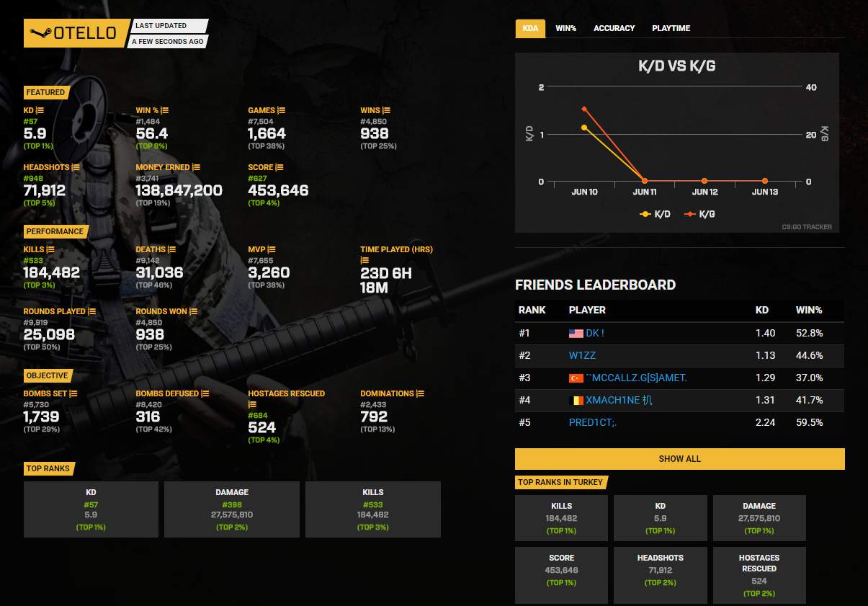
Task: Click HOSTAGES RESCUED card in Turkey ranks
Action: (759, 575)
